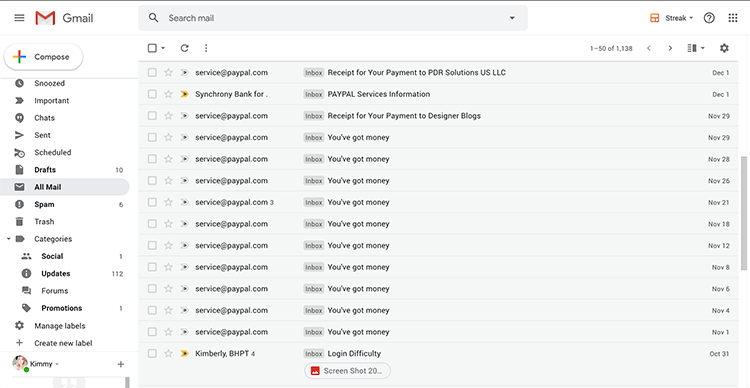Click the Compose button
The height and width of the screenshot is (388, 750).
(44, 57)
